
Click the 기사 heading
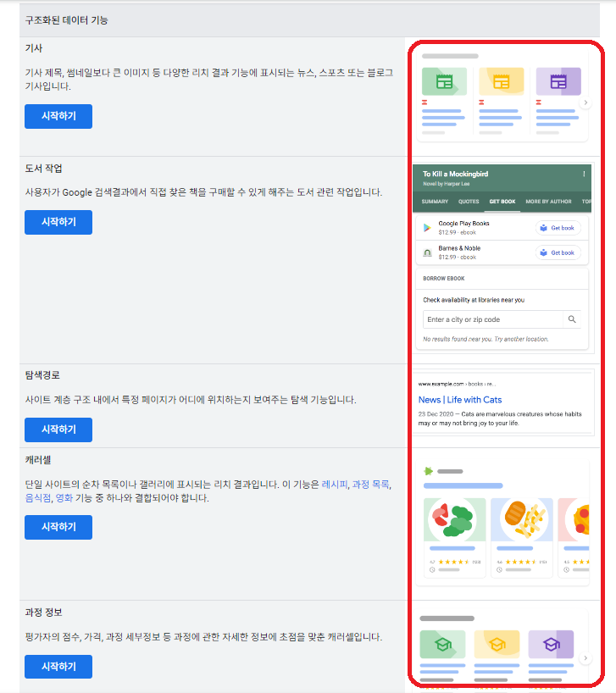(34, 48)
